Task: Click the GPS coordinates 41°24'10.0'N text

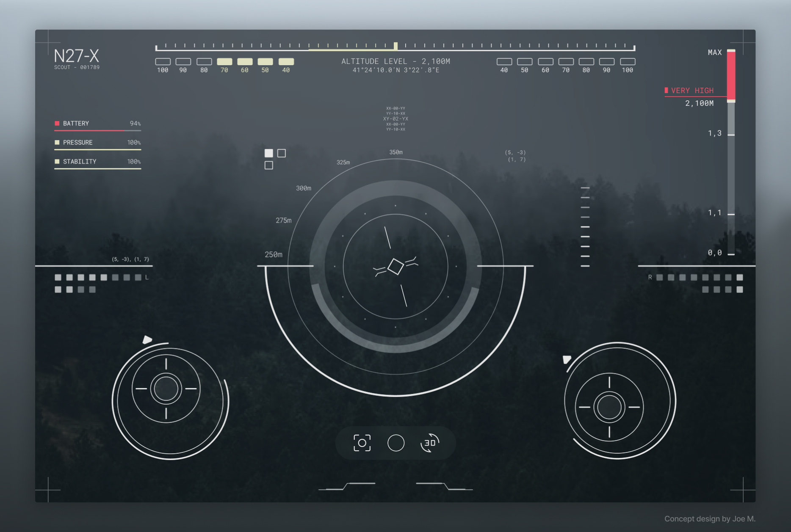Action: point(396,70)
